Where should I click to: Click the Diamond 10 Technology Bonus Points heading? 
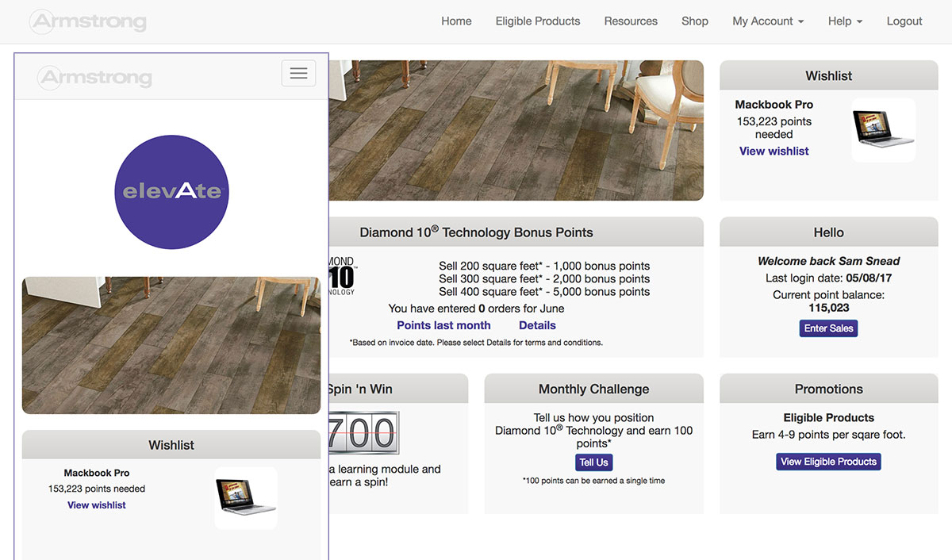pos(476,232)
